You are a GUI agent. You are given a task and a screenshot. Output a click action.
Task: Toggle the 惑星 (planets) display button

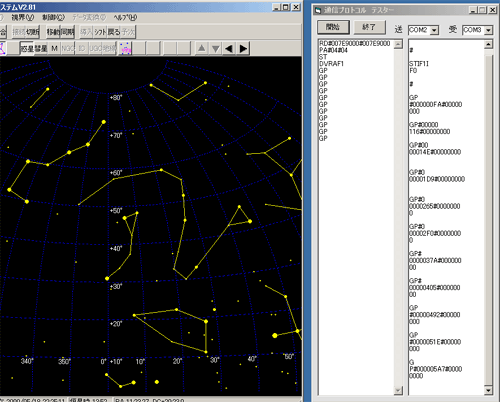tap(27, 49)
